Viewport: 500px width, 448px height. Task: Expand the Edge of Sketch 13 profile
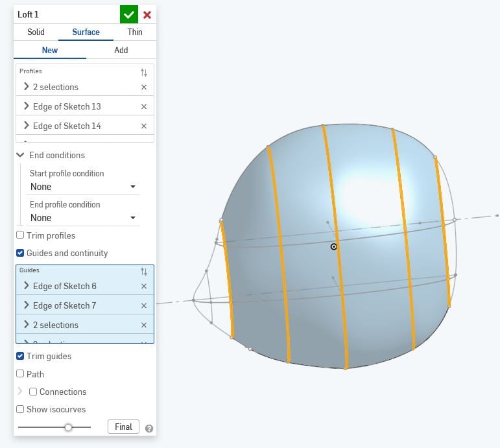click(x=27, y=106)
